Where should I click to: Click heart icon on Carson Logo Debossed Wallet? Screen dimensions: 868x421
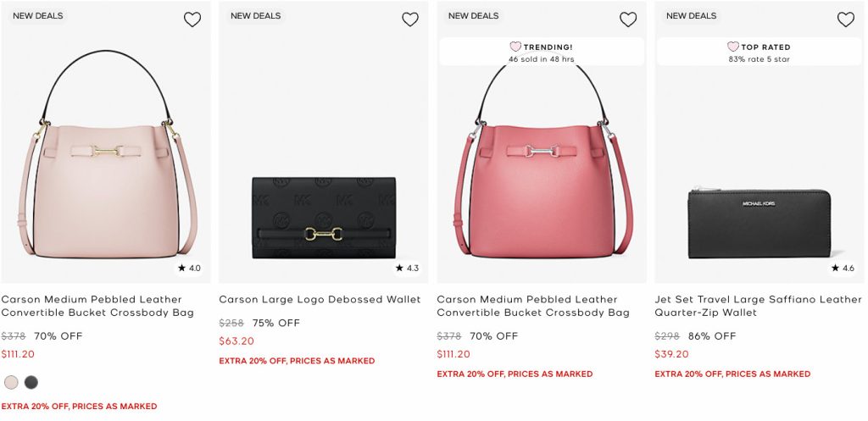pyautogui.click(x=410, y=19)
